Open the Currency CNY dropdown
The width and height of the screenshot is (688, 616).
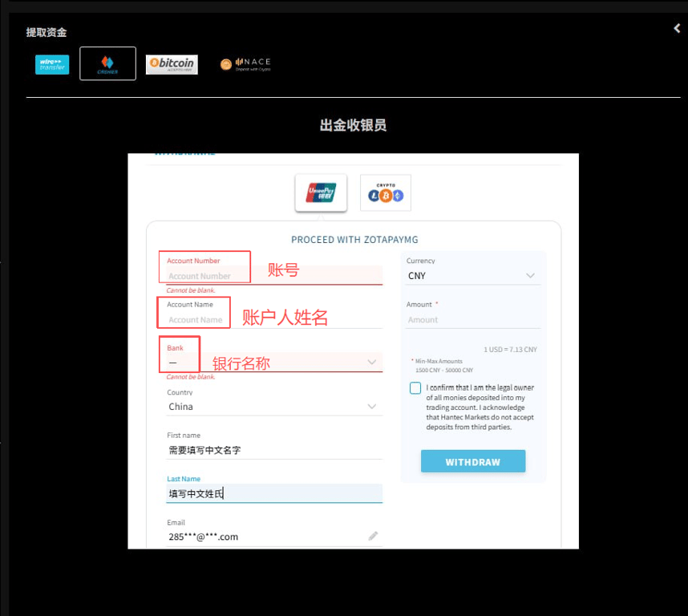(472, 276)
